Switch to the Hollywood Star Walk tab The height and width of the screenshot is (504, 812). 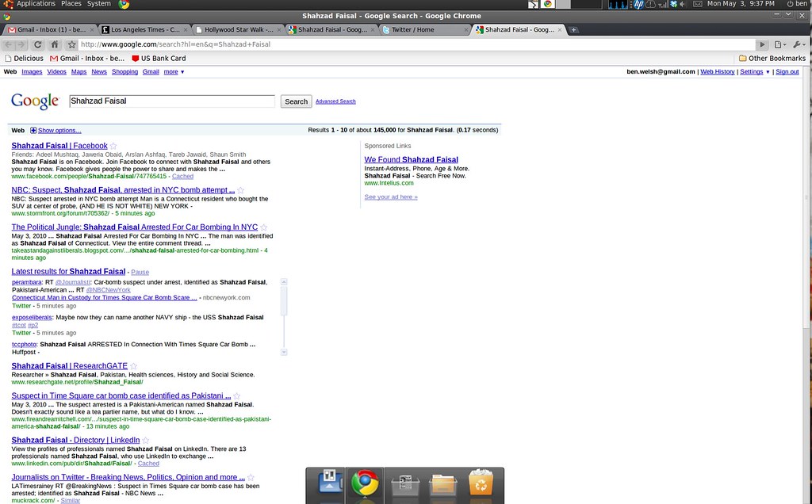click(237, 30)
